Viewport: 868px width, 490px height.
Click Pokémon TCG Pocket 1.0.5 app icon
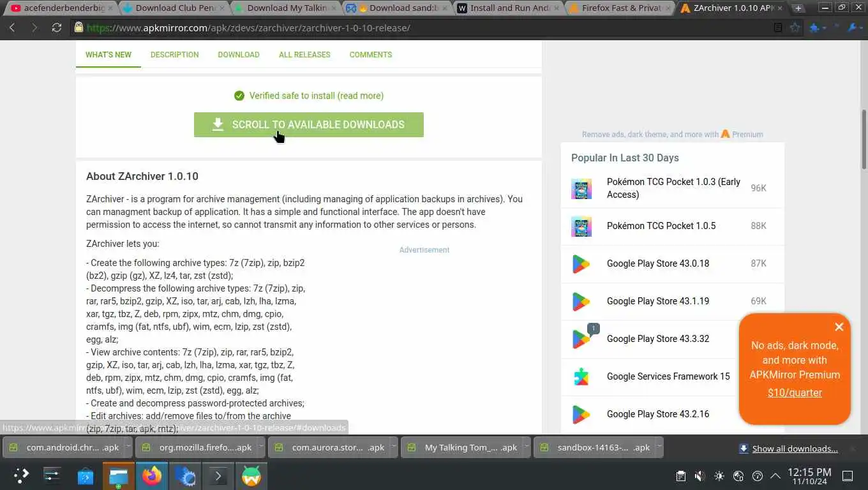(x=581, y=226)
